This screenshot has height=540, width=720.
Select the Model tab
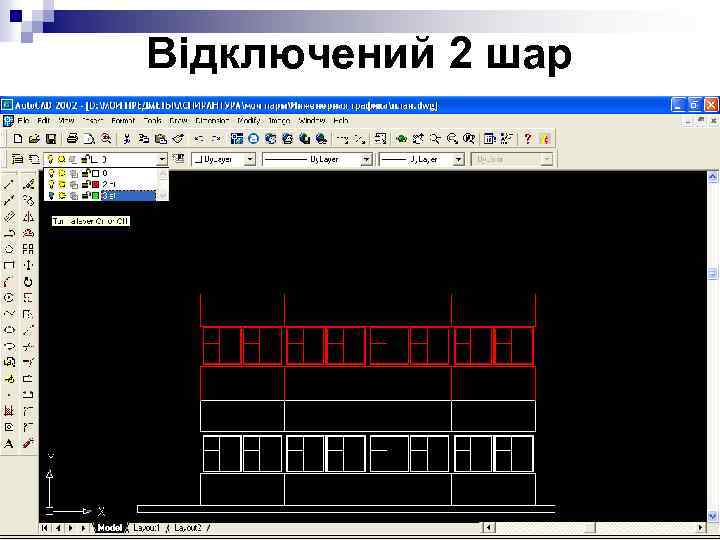point(110,528)
